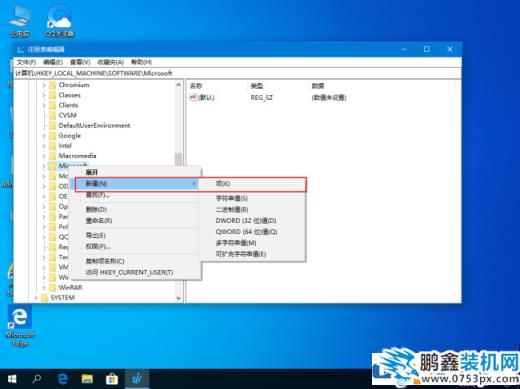Open File Explorer from the taskbar
The height and width of the screenshot is (389, 520).
pyautogui.click(x=87, y=379)
